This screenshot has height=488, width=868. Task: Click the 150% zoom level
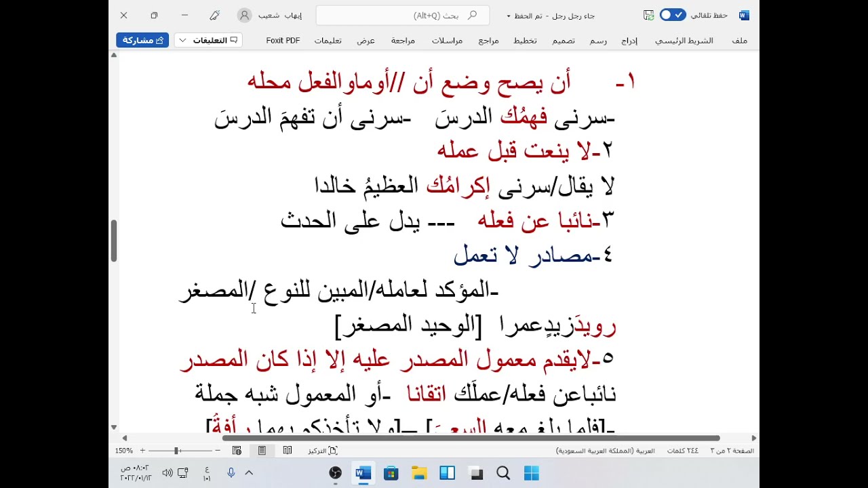124,451
